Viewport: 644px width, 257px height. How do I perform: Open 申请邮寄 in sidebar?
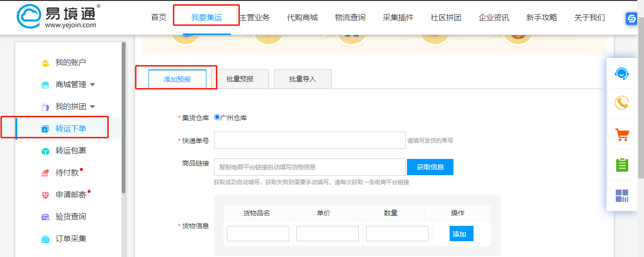(x=71, y=195)
